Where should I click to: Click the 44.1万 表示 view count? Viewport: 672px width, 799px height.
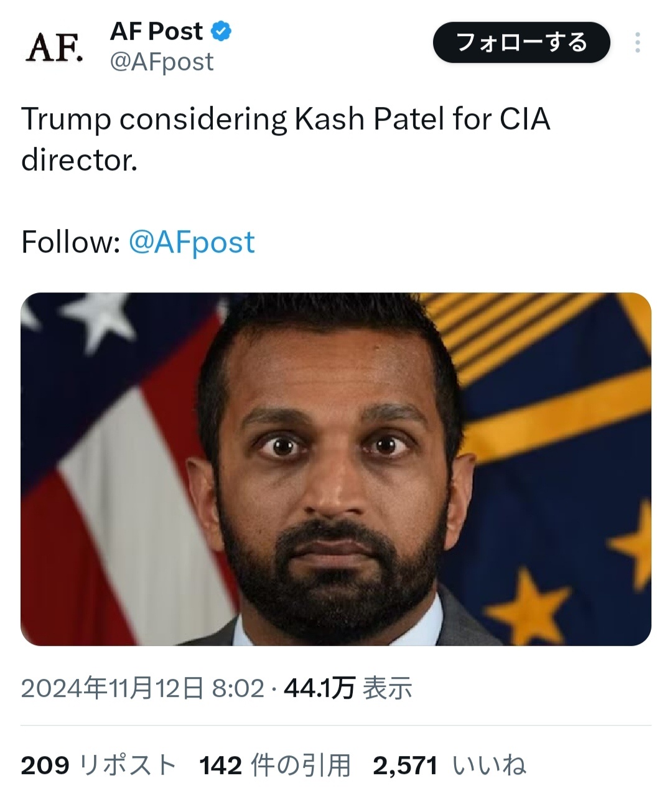(x=348, y=689)
